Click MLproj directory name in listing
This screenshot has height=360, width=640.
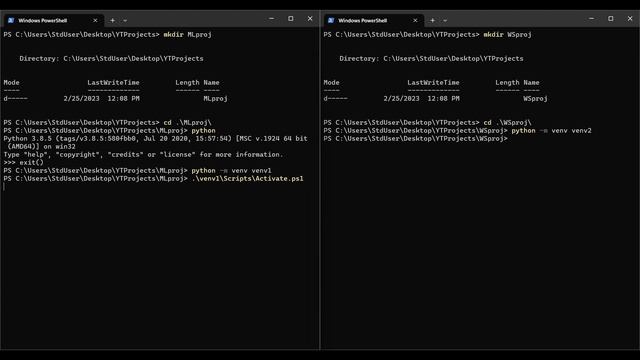(216, 98)
